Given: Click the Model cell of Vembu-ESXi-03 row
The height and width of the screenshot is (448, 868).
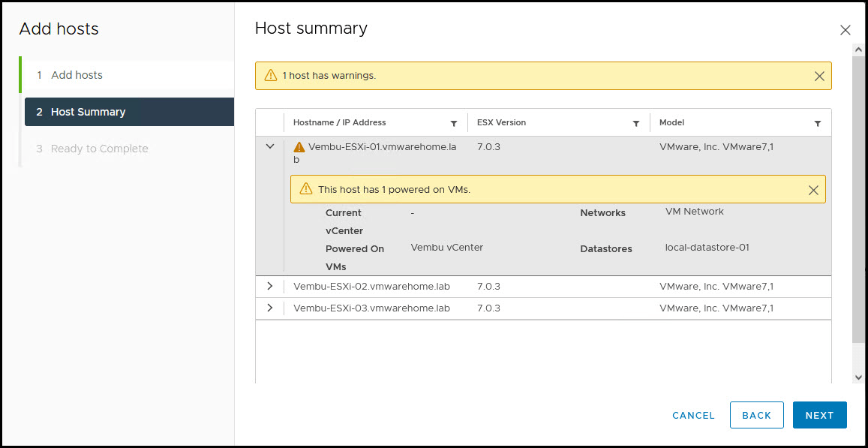Looking at the screenshot, I should coord(716,308).
